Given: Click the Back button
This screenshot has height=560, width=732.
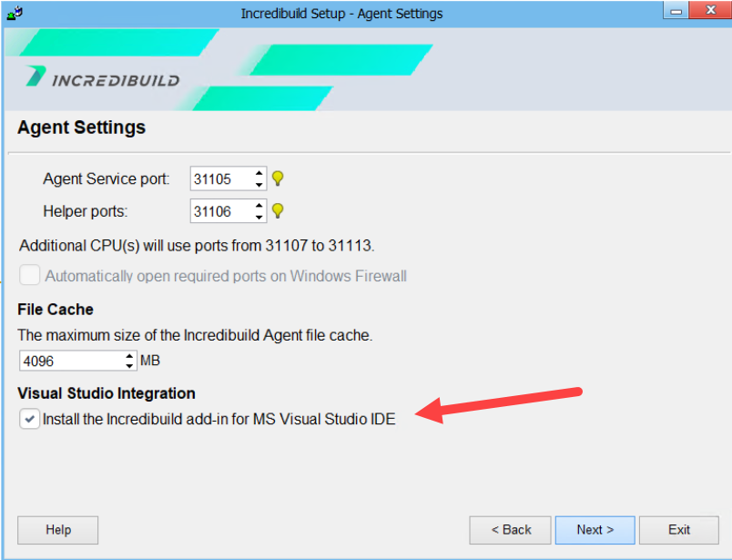Looking at the screenshot, I should tap(509, 530).
